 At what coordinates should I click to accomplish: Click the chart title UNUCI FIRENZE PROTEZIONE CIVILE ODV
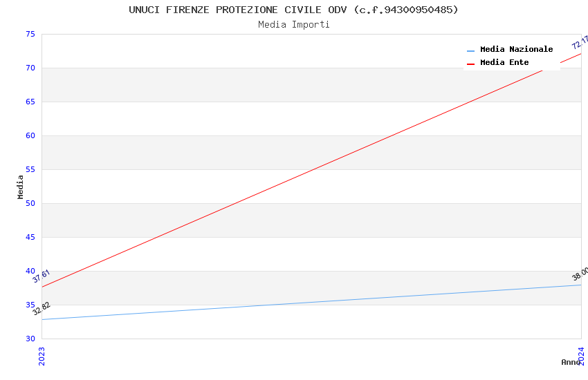click(x=293, y=10)
